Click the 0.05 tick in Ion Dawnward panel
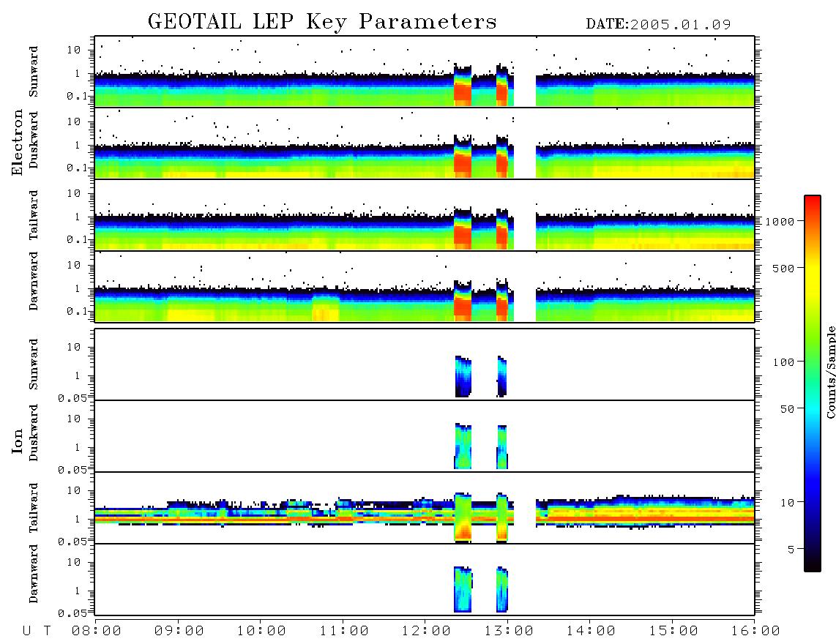 pos(72,613)
